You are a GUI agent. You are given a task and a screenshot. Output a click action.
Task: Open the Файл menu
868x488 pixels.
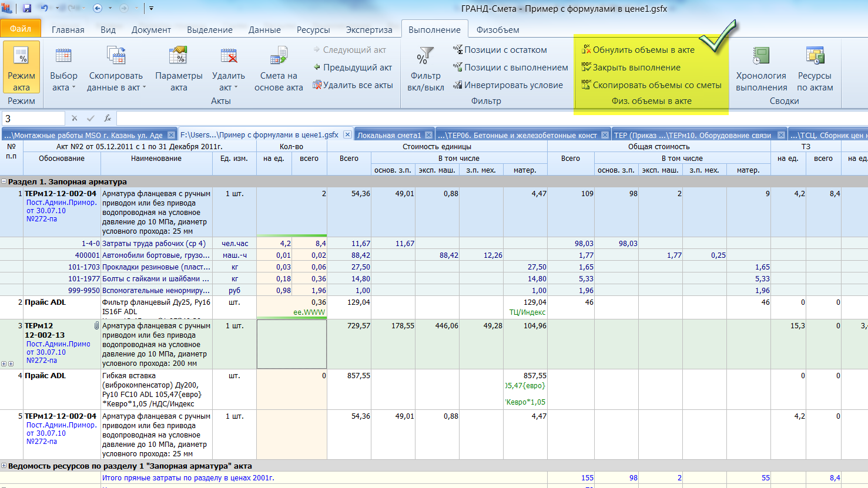(21, 28)
